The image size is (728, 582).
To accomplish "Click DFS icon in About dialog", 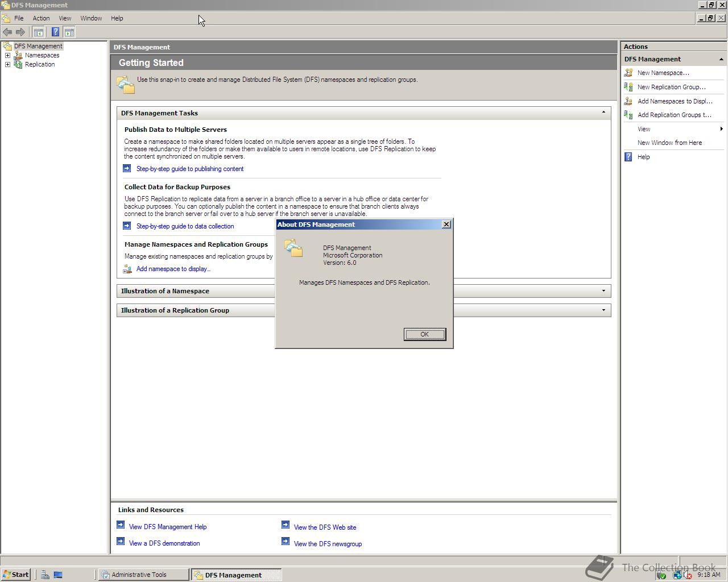I will [293, 248].
